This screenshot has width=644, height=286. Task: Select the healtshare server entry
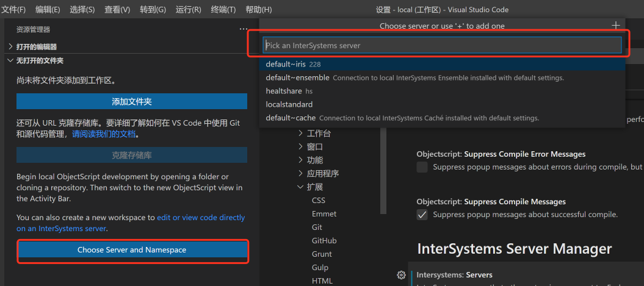point(442,91)
